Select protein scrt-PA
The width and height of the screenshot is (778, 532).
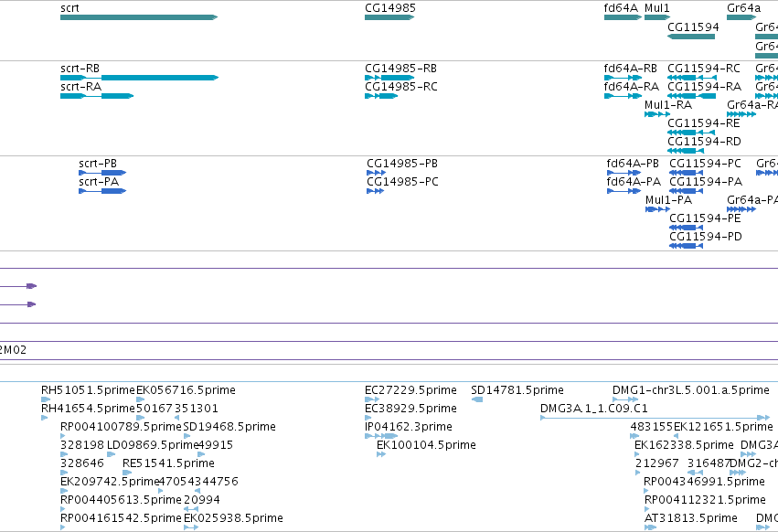tap(102, 191)
